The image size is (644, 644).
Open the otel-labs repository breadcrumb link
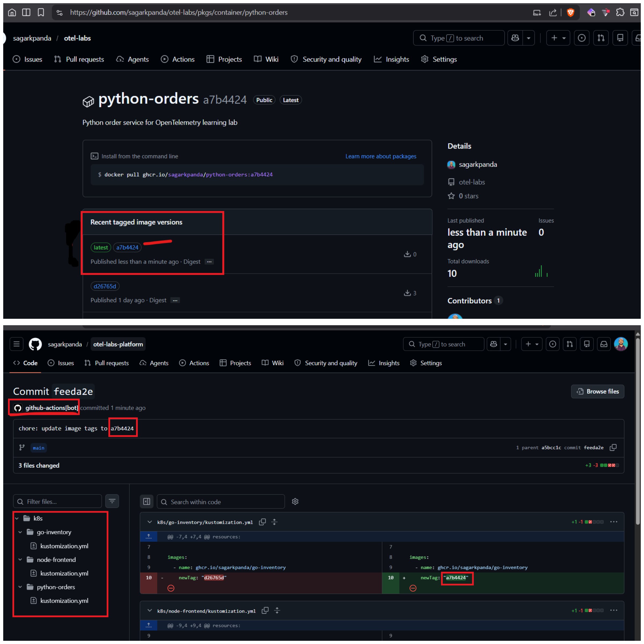pyautogui.click(x=77, y=38)
